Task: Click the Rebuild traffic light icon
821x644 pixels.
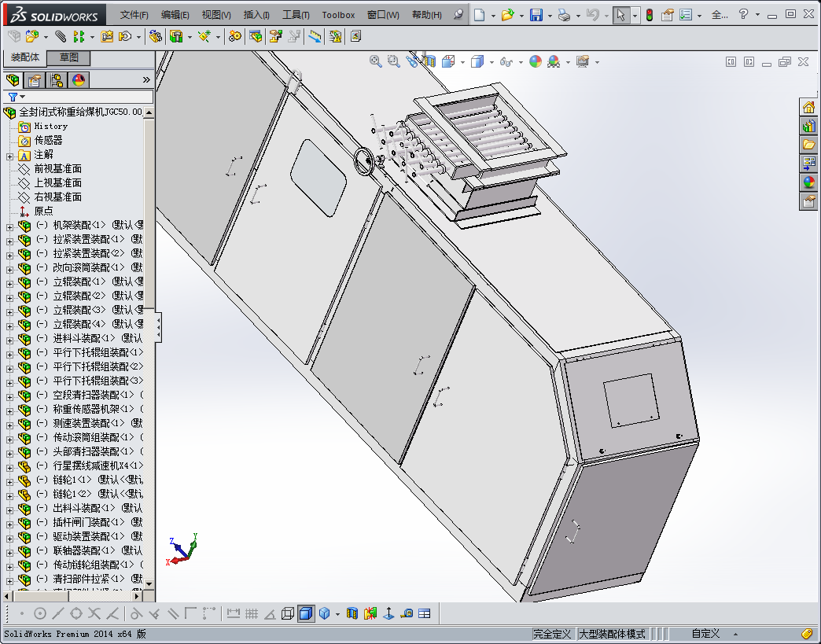Action: [649, 15]
